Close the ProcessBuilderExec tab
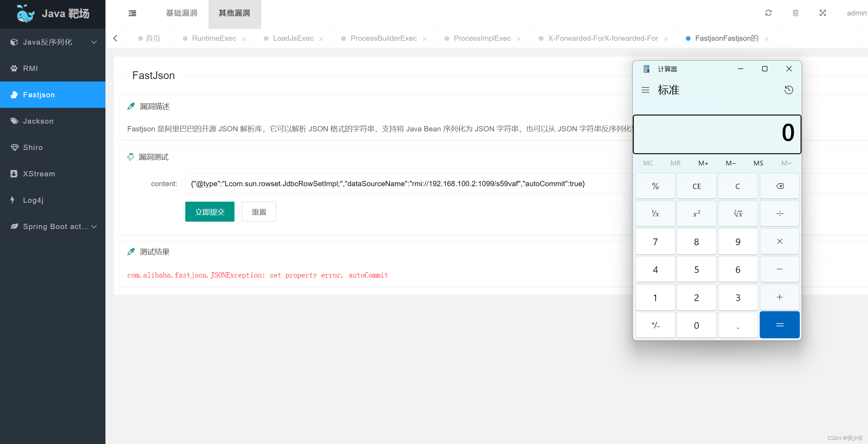Image resolution: width=868 pixels, height=444 pixels. click(x=425, y=39)
